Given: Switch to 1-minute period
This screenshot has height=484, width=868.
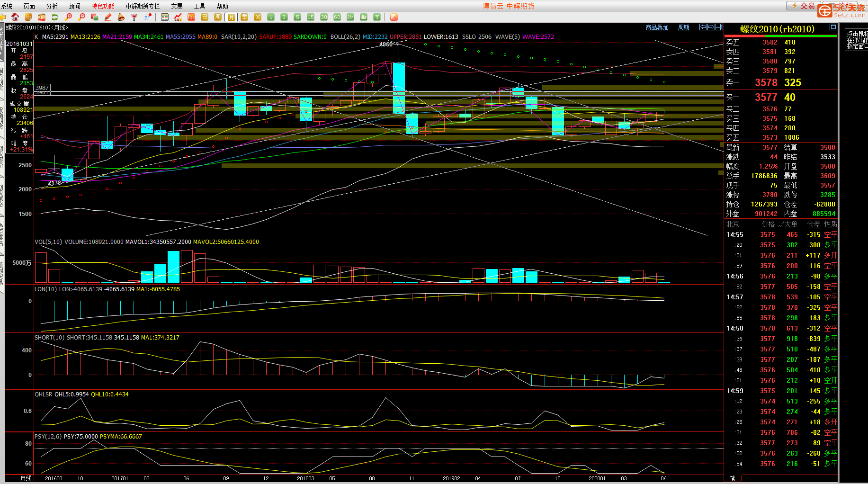Looking at the screenshot, I should [271, 17].
